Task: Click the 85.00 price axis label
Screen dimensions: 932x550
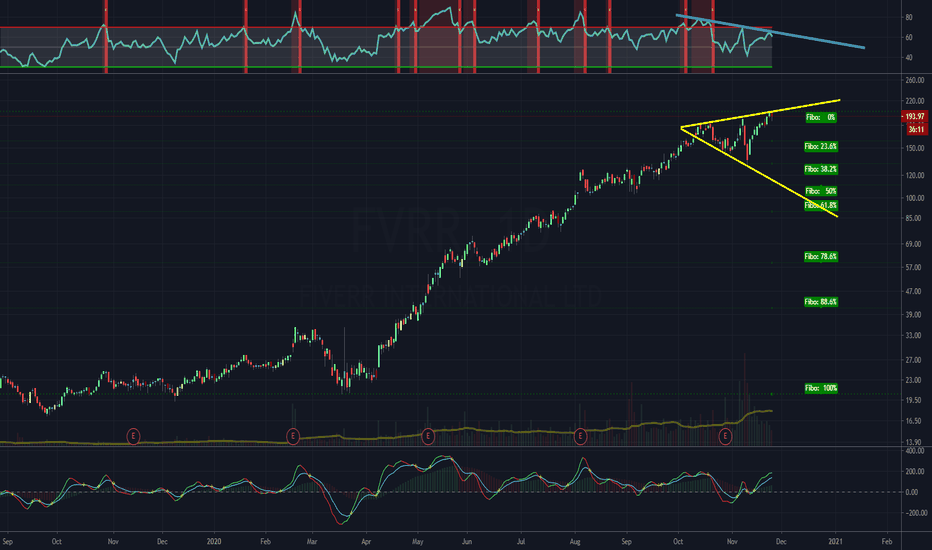Action: coord(915,218)
